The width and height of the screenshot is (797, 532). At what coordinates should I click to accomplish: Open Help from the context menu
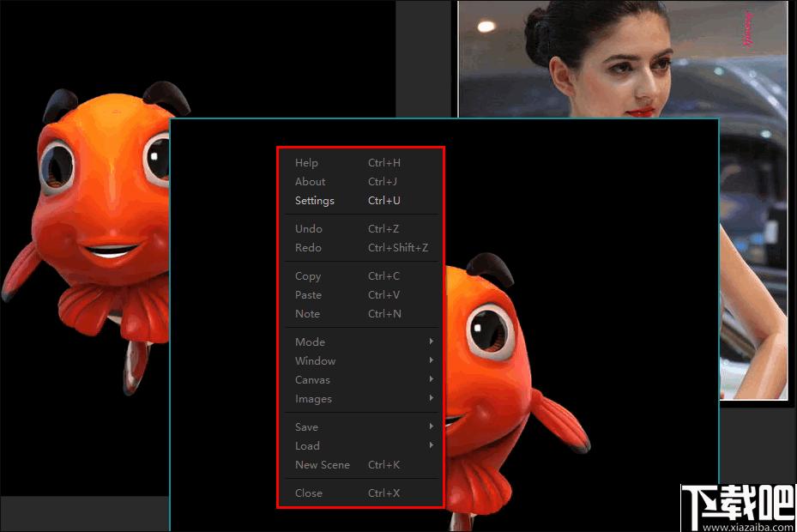pos(361,163)
